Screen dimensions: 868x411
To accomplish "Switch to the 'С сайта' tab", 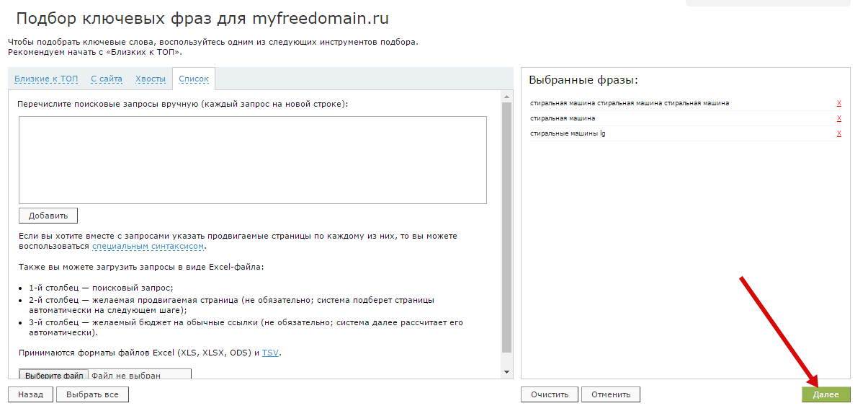I will pos(107,79).
